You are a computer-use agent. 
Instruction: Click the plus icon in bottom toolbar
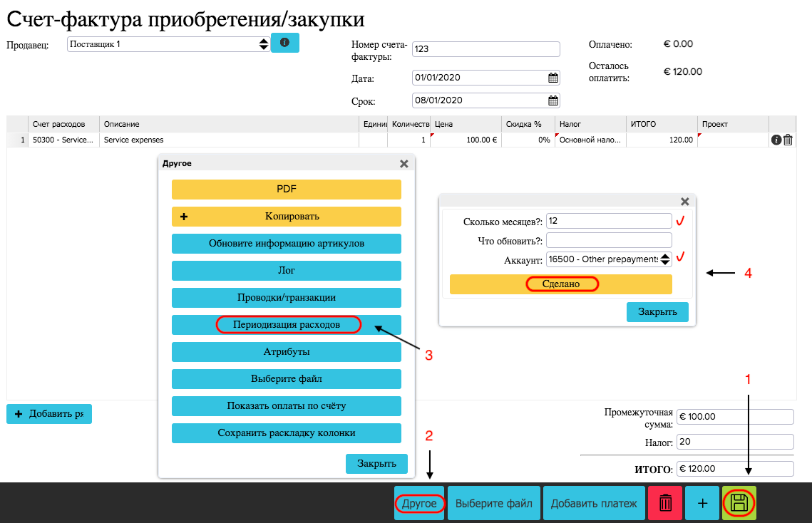point(702,504)
